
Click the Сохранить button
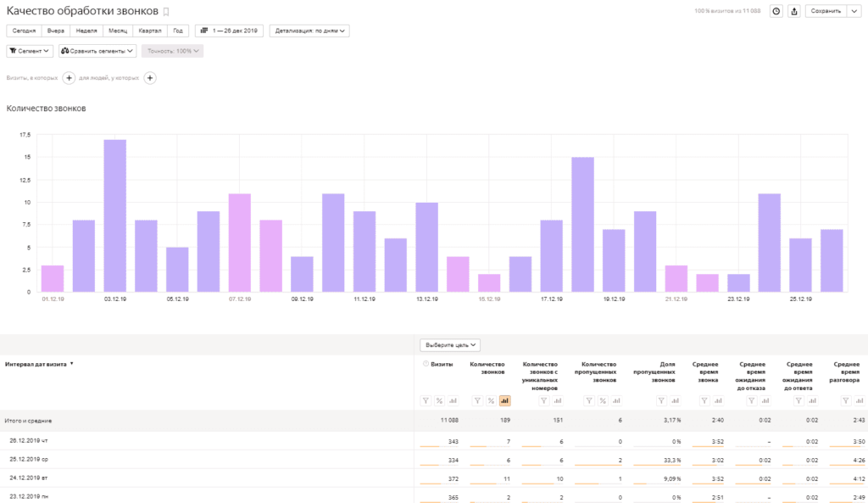coord(825,11)
